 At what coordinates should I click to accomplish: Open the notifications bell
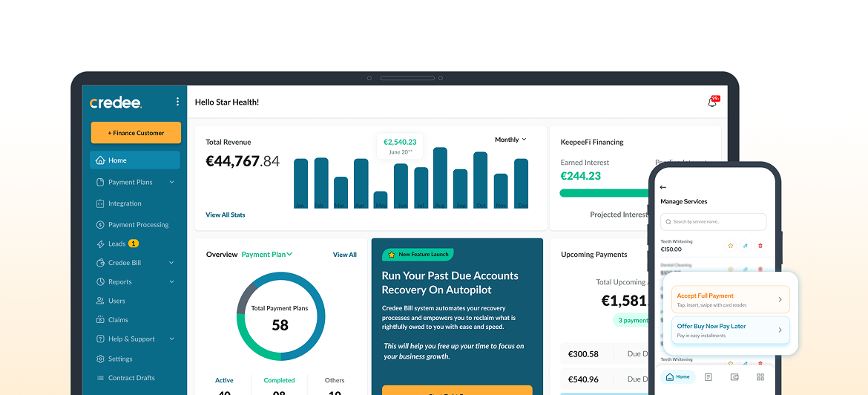[x=712, y=102]
